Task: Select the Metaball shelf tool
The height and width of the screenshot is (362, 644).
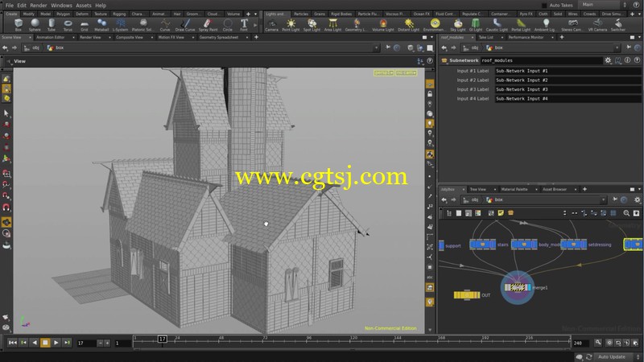Action: click(x=101, y=25)
